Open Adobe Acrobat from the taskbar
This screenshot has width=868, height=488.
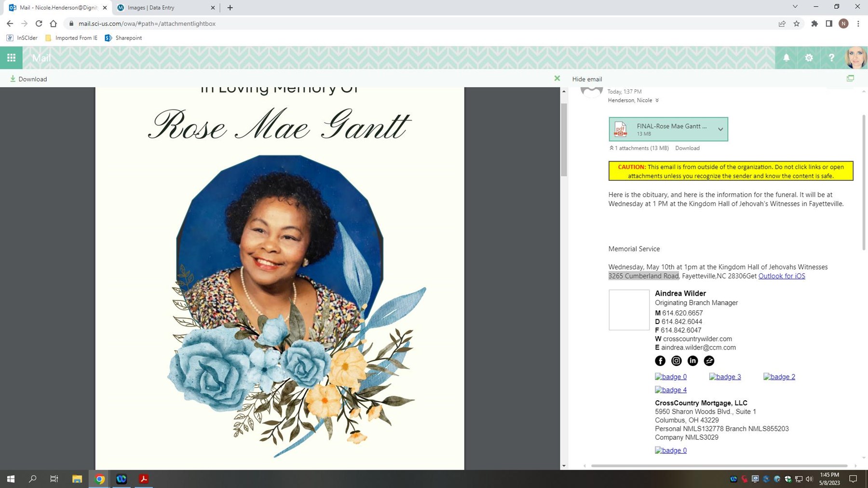(x=143, y=479)
